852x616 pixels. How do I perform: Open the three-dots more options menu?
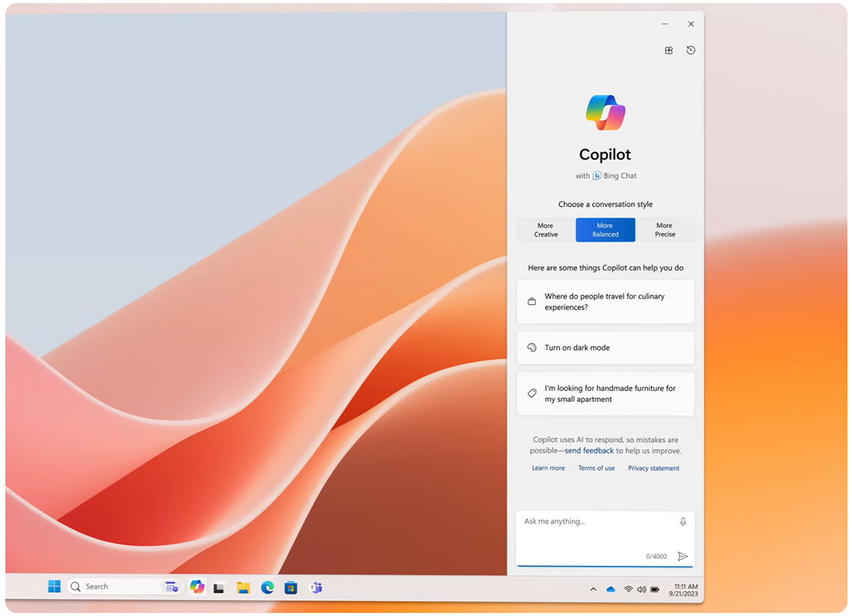click(665, 24)
